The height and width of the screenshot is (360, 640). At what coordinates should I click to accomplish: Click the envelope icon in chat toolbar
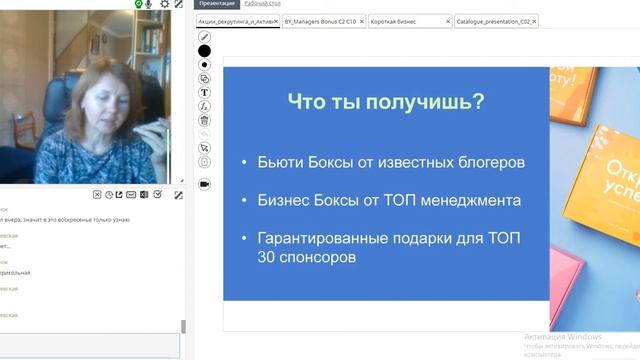pyautogui.click(x=131, y=195)
